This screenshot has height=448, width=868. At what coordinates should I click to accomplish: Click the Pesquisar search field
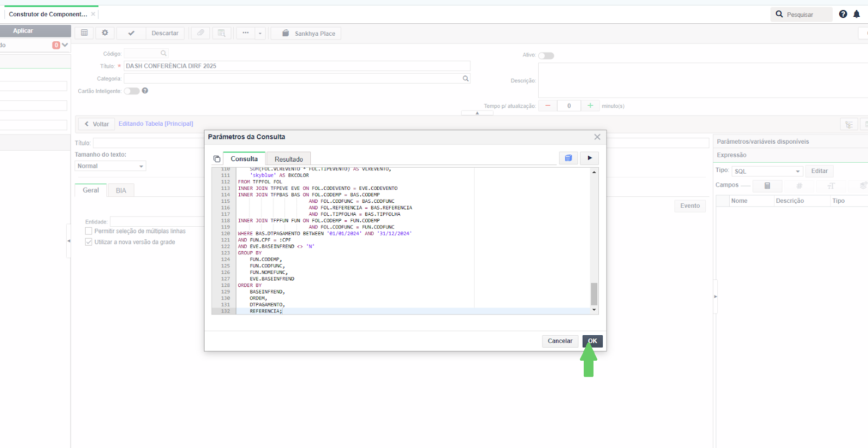(802, 14)
